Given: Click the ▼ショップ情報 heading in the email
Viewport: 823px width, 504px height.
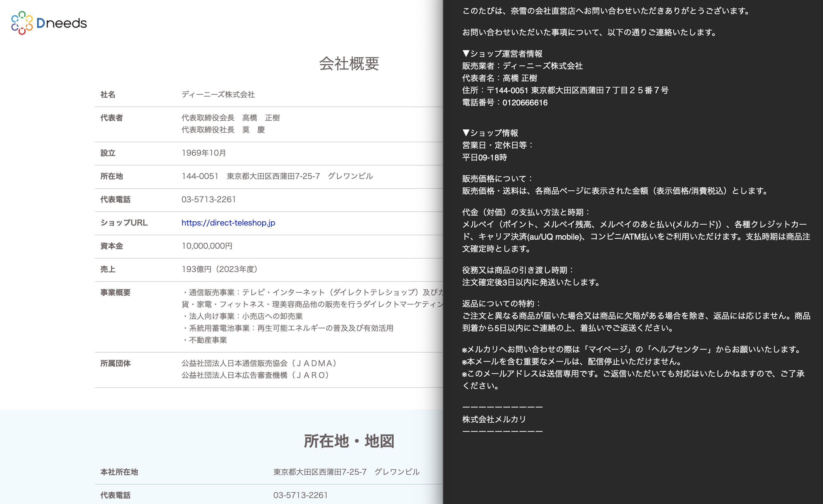Looking at the screenshot, I should [490, 133].
